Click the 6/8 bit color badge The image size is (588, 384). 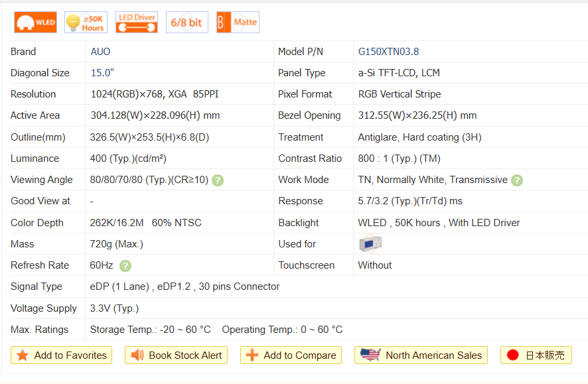(x=186, y=23)
